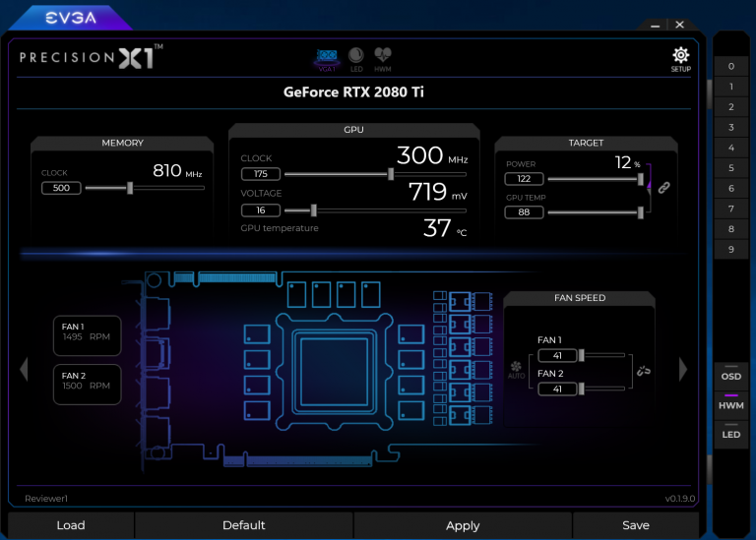Click the Power target field 122

(524, 179)
